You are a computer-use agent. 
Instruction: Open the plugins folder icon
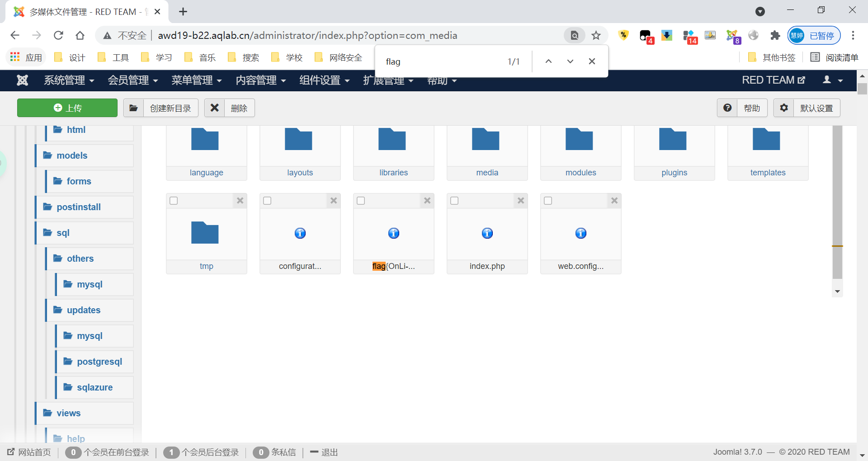tap(673, 139)
